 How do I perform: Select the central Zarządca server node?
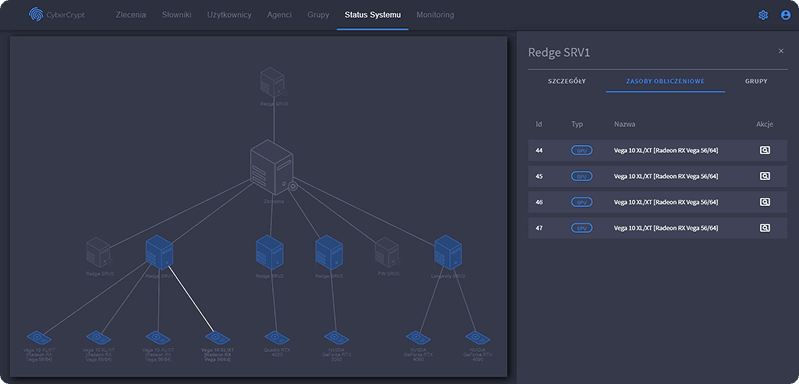point(273,168)
